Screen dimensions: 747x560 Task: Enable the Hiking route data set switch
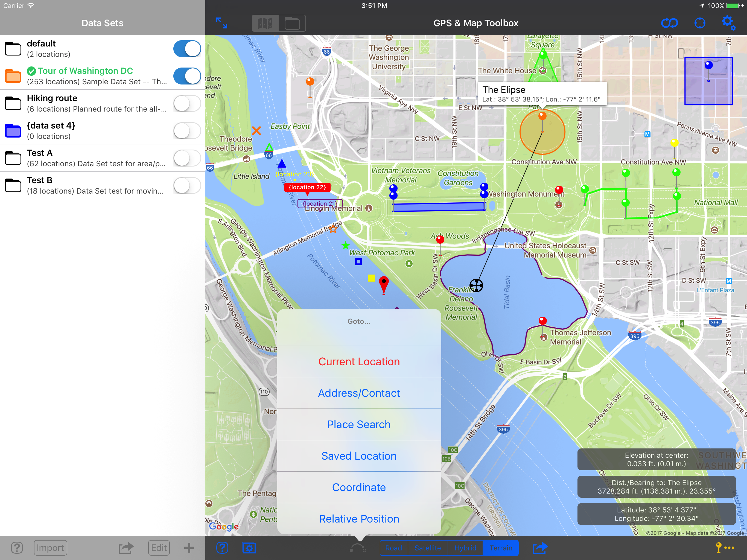[x=187, y=103]
